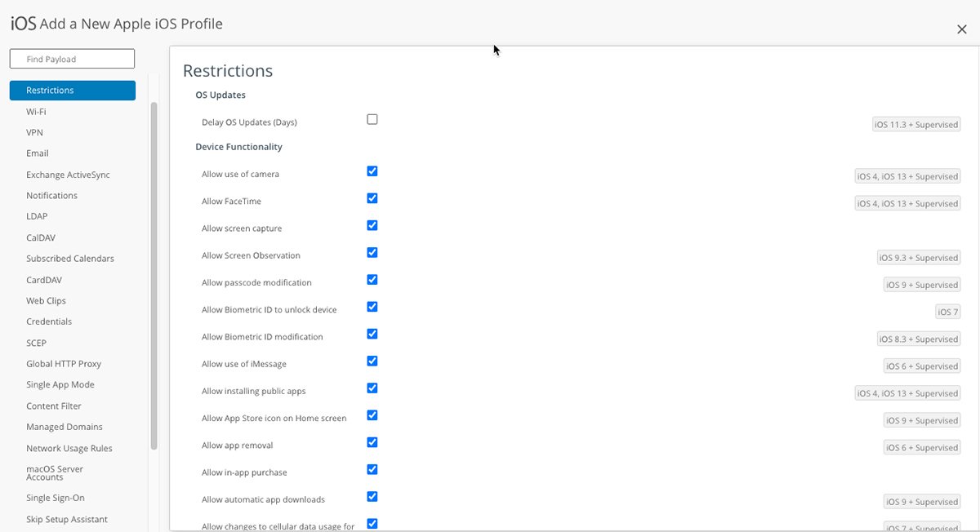The width and height of the screenshot is (980, 532).
Task: Enable the Delay OS Updates checkbox
Action: tap(372, 120)
